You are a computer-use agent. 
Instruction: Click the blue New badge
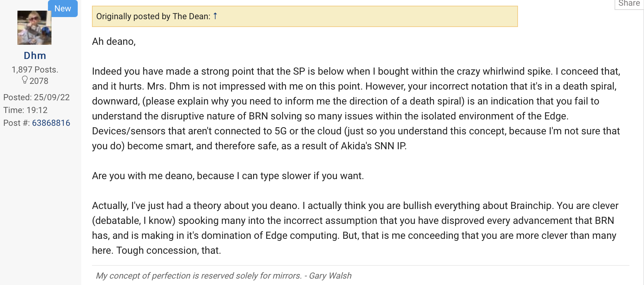pyautogui.click(x=63, y=9)
